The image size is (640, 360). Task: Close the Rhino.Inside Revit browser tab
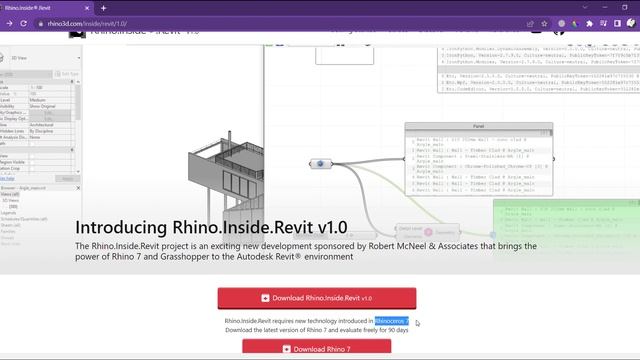87,8
